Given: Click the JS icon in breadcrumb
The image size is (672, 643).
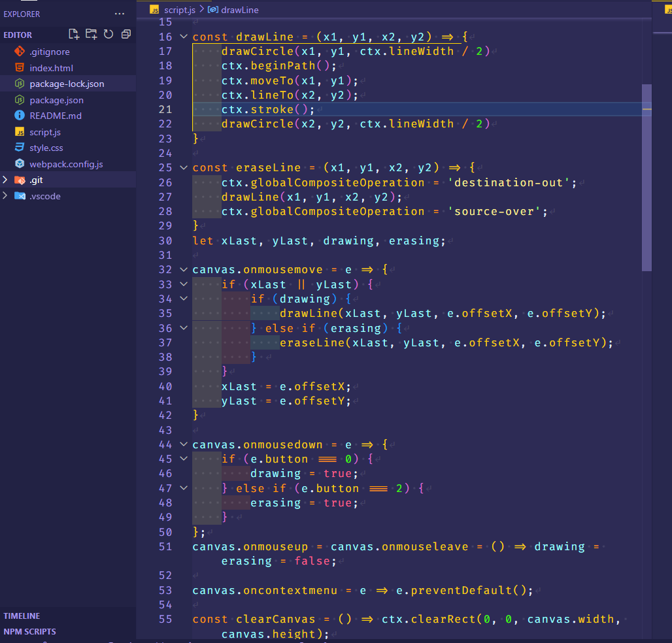Looking at the screenshot, I should pos(154,10).
